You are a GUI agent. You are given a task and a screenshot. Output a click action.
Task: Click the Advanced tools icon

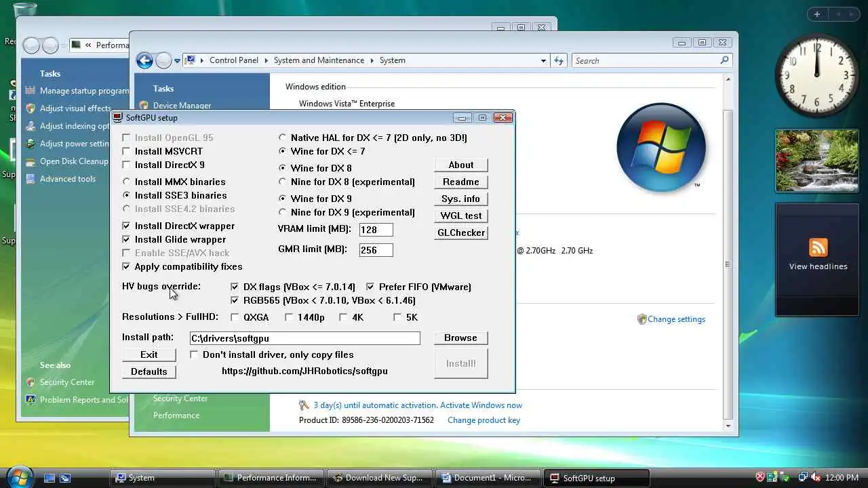[30, 179]
